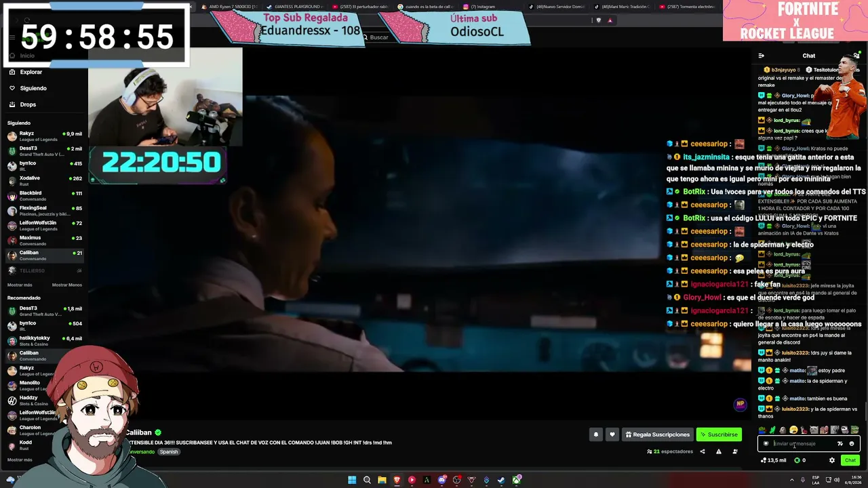Image resolution: width=868 pixels, height=488 pixels.
Task: Click the green Suscribirse button
Action: (x=719, y=434)
